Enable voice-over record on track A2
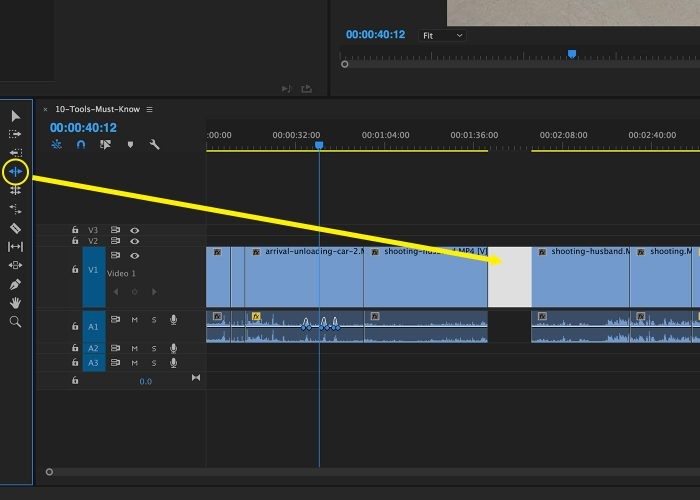The width and height of the screenshot is (700, 500). [173, 348]
